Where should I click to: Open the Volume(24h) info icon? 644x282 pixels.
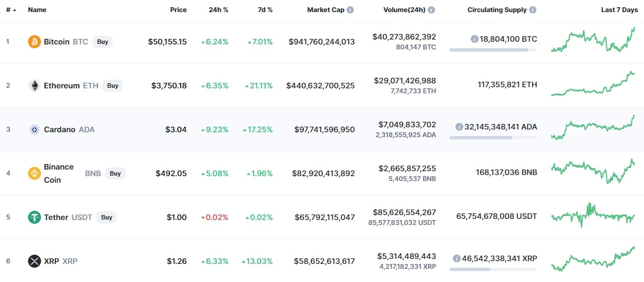tap(431, 10)
